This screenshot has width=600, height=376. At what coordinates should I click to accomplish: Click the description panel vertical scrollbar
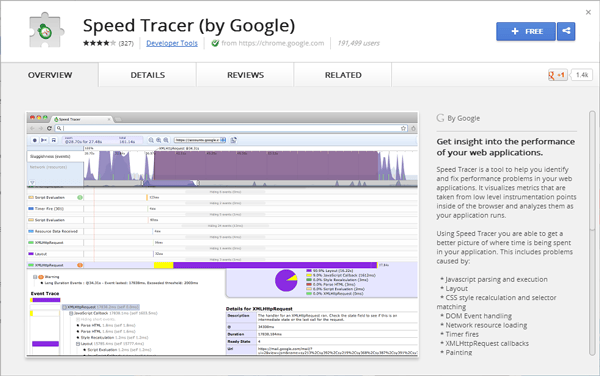point(592,233)
